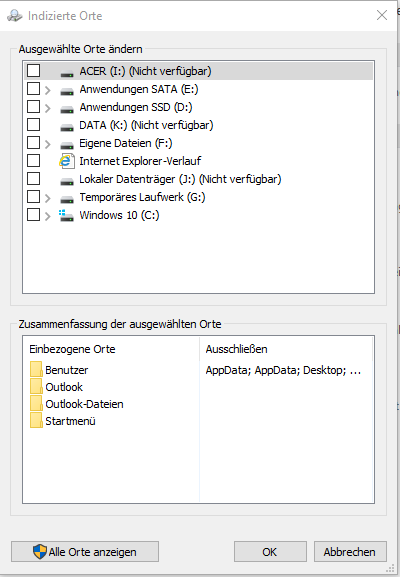
Task: Click the ACER (I:) drive icon
Action: pos(67,72)
